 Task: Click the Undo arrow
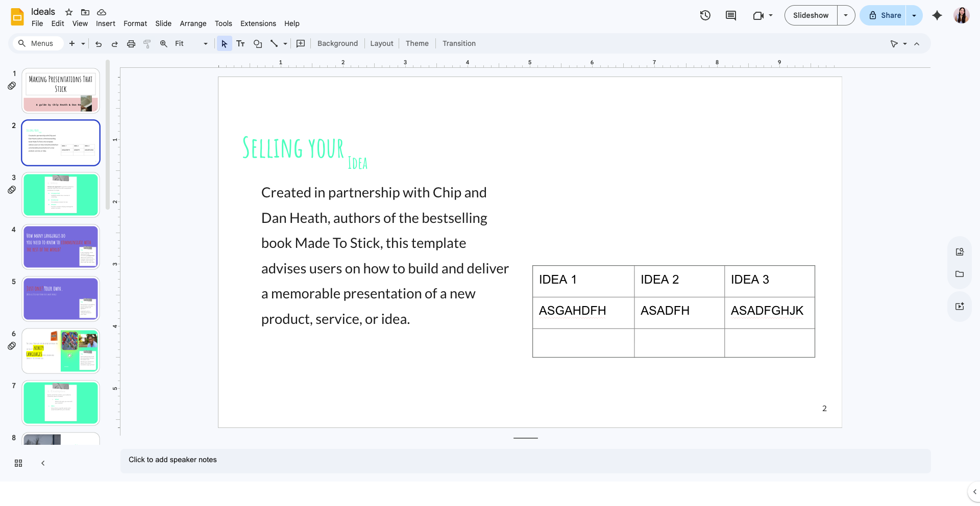(x=99, y=43)
